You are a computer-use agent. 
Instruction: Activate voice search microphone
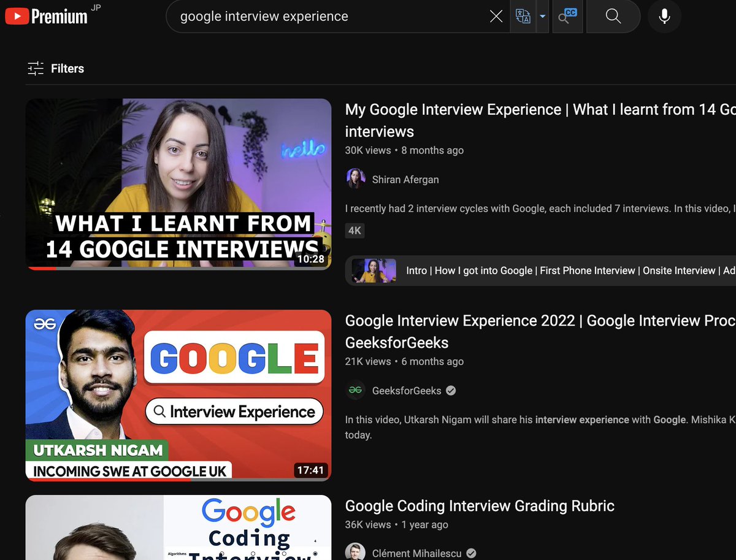tap(664, 17)
